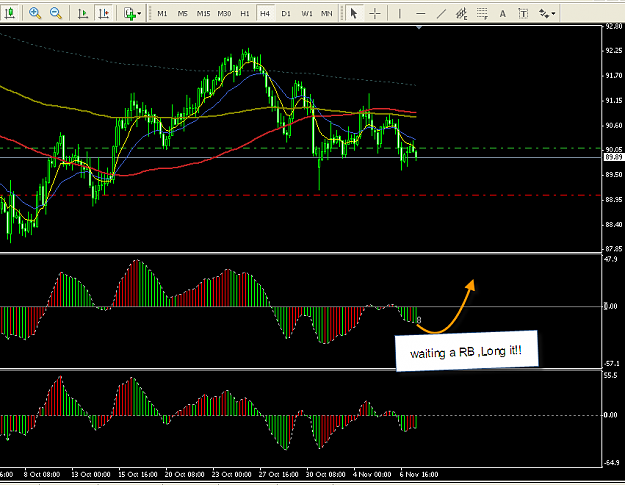Click price scale value 88.95
This screenshot has width=625, height=485.
pos(613,200)
